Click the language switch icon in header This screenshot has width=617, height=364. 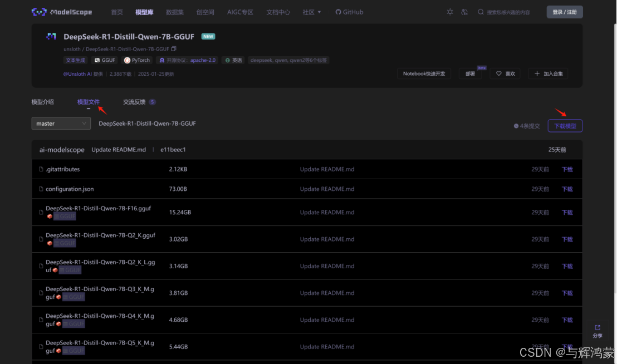click(464, 12)
